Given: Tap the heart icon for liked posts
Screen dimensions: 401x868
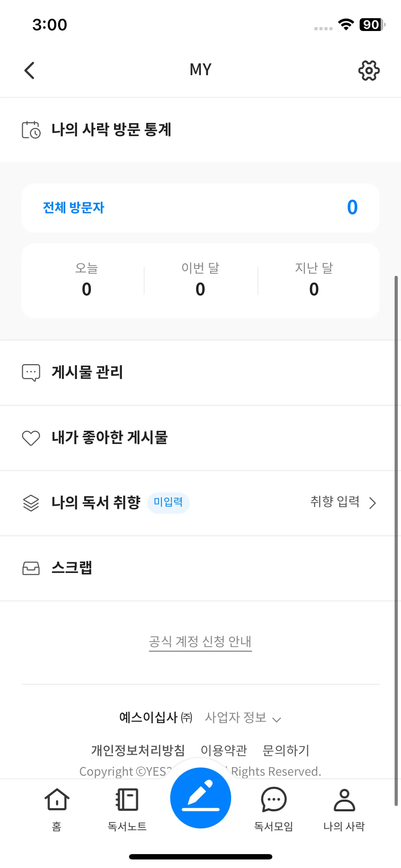Looking at the screenshot, I should point(31,438).
